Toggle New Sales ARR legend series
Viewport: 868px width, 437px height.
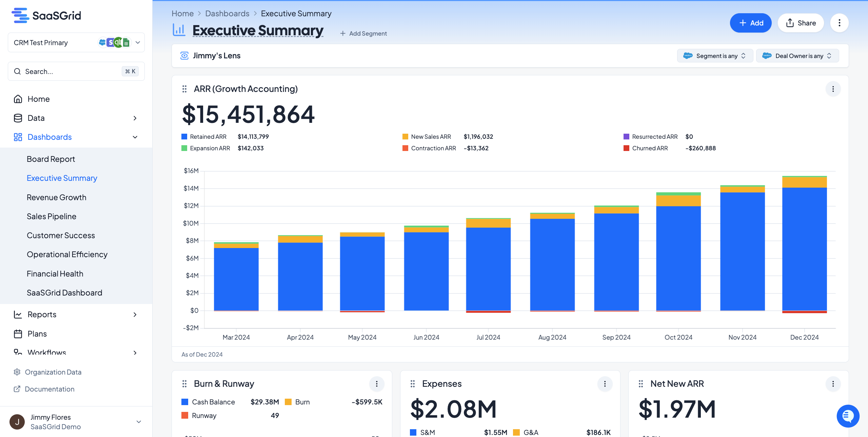pos(431,137)
